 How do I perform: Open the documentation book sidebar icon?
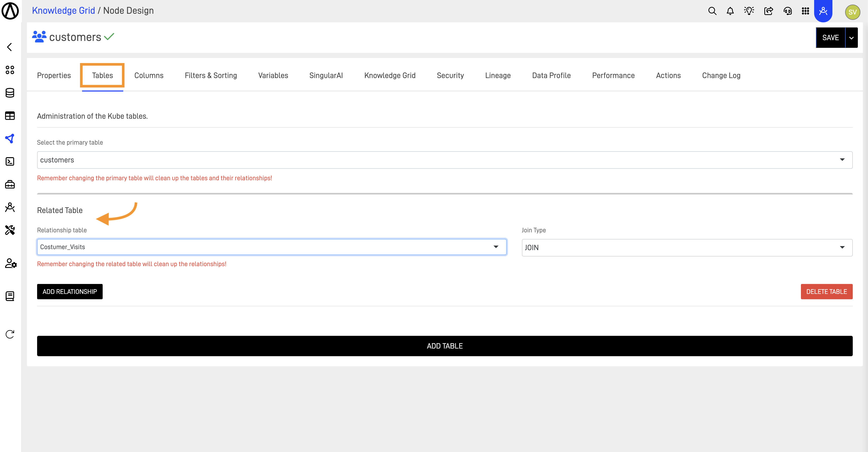pyautogui.click(x=10, y=296)
